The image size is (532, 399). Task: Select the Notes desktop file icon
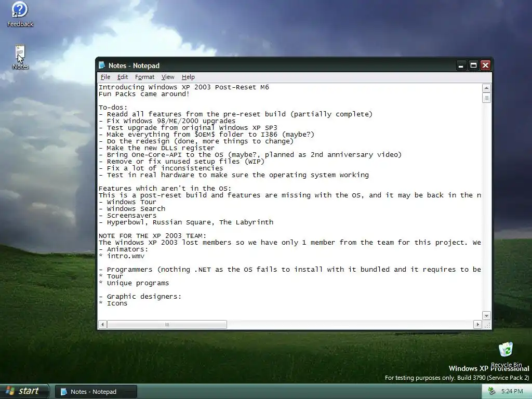tap(20, 57)
